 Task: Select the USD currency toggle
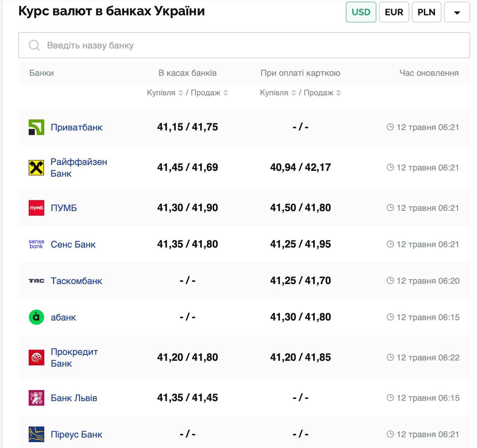361,12
